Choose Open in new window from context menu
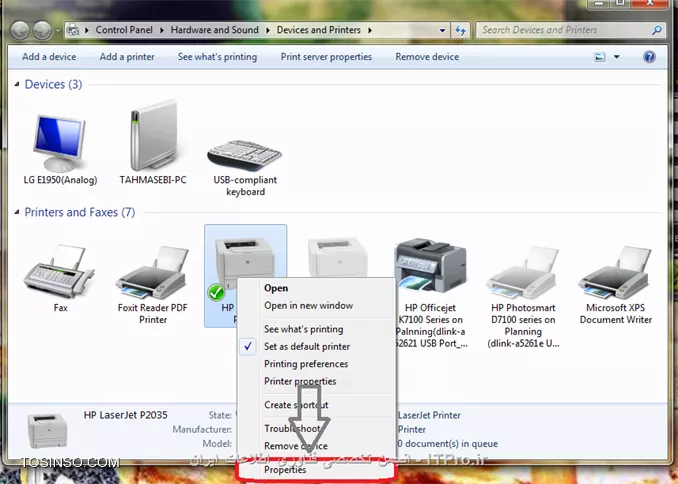 click(317, 305)
